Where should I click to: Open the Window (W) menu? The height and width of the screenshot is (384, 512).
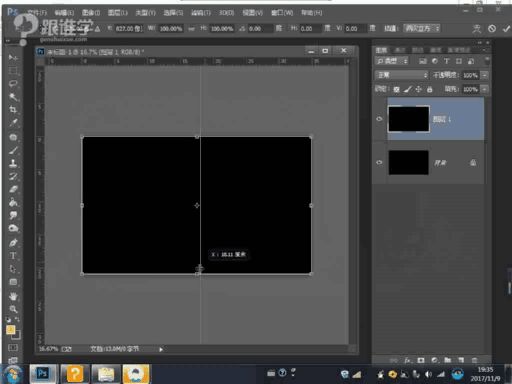pos(282,13)
